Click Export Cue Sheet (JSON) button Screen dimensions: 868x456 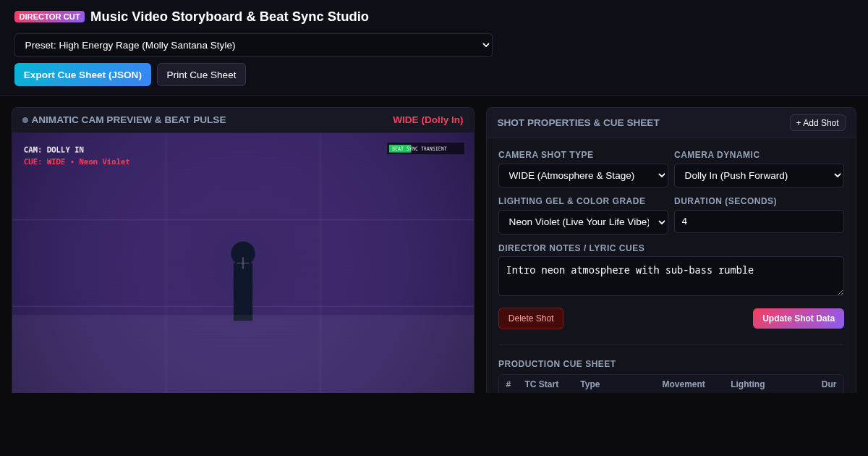pos(82,75)
